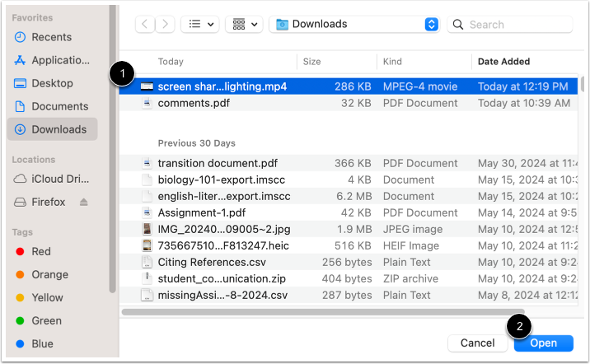Click the 1.9 MB size cell
The height and width of the screenshot is (364, 590).
coord(354,230)
